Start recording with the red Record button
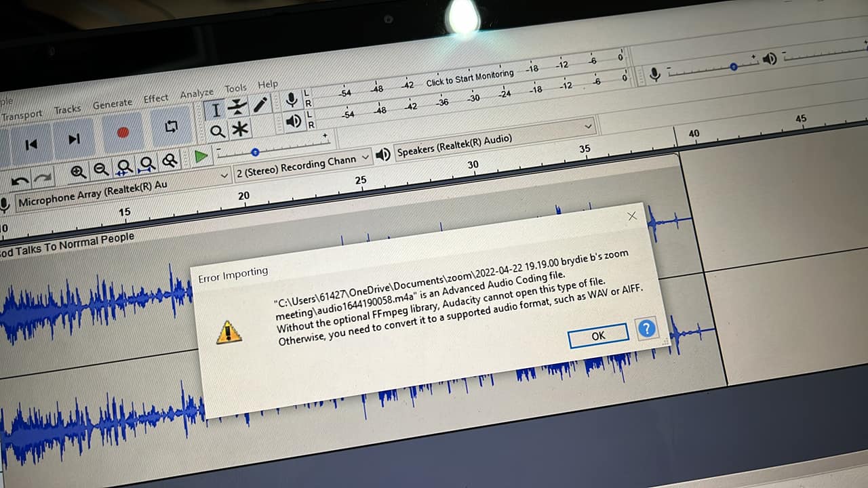 [123, 133]
